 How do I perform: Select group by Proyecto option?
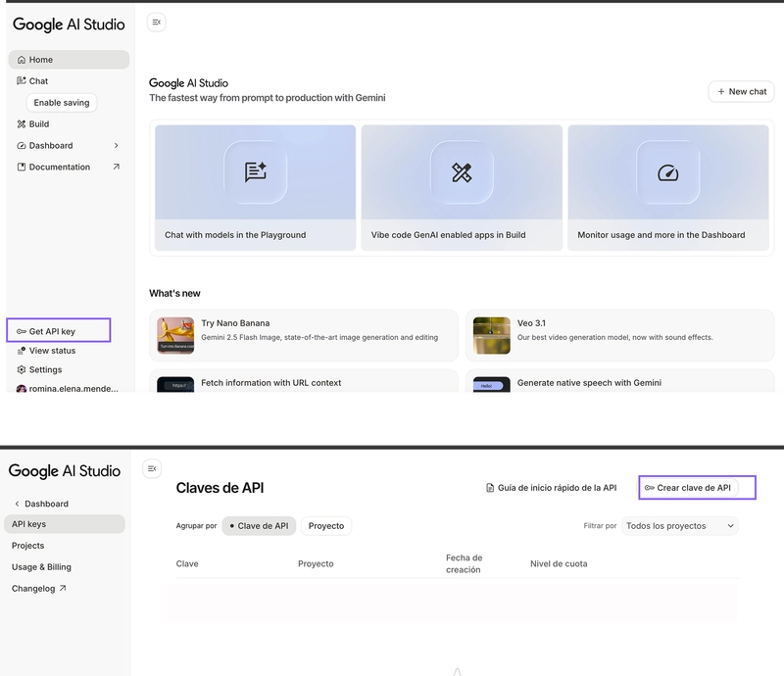(x=326, y=526)
